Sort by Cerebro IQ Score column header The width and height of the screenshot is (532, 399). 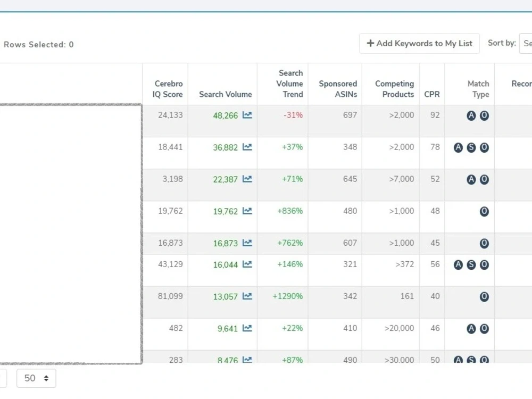click(167, 89)
